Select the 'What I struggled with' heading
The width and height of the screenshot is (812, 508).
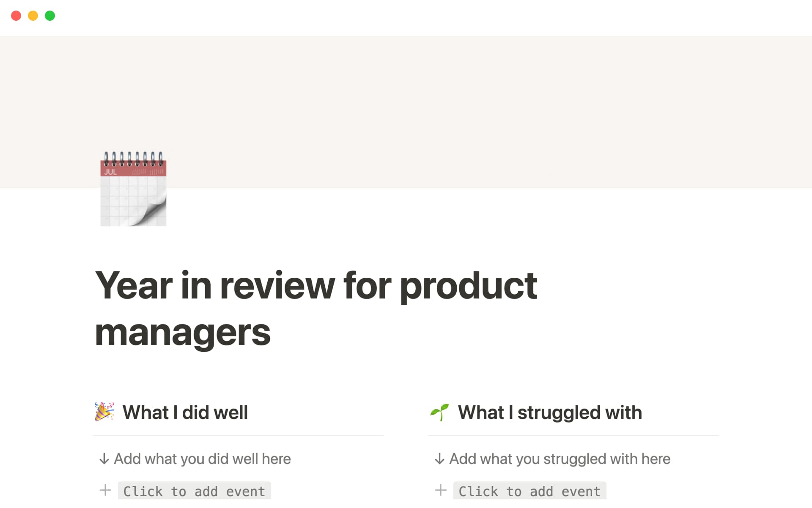pyautogui.click(x=550, y=412)
